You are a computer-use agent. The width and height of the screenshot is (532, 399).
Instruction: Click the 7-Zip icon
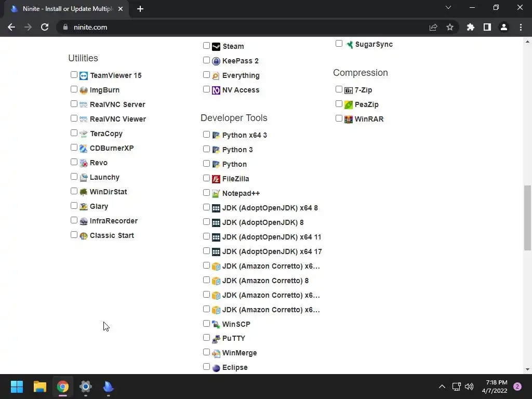coord(349,90)
